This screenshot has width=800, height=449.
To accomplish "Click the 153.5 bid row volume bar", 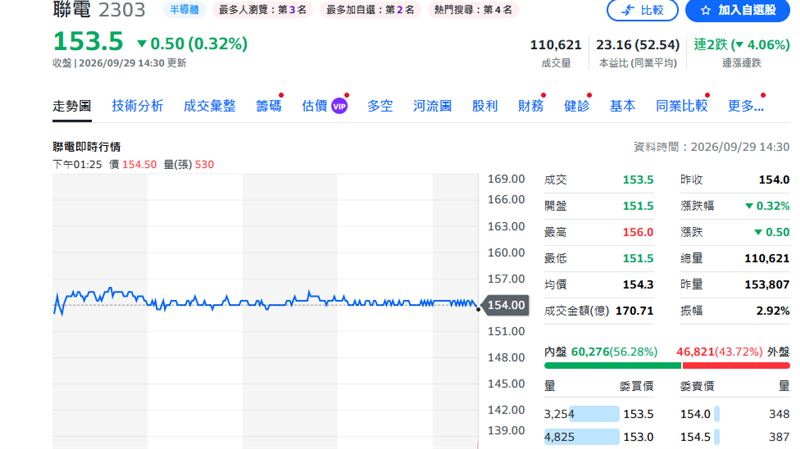I will point(594,414).
